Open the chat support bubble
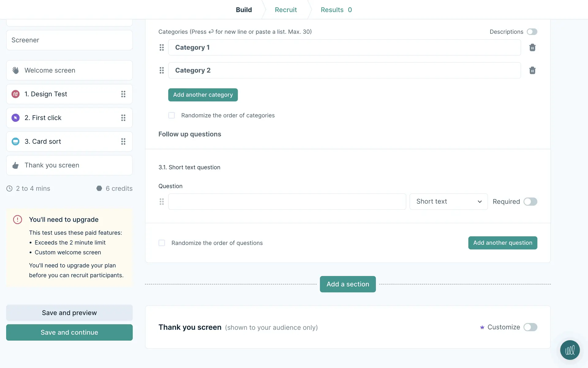588x368 pixels. pyautogui.click(x=570, y=350)
